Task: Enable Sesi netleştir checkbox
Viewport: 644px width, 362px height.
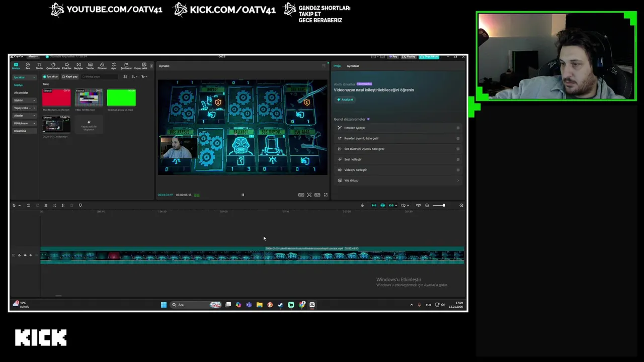Action: click(x=458, y=159)
